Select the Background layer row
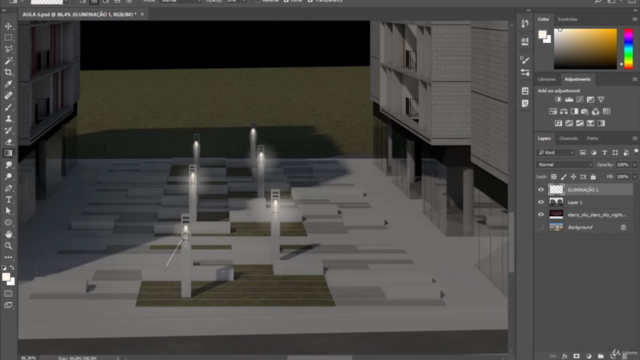640x360 pixels. coord(584,227)
